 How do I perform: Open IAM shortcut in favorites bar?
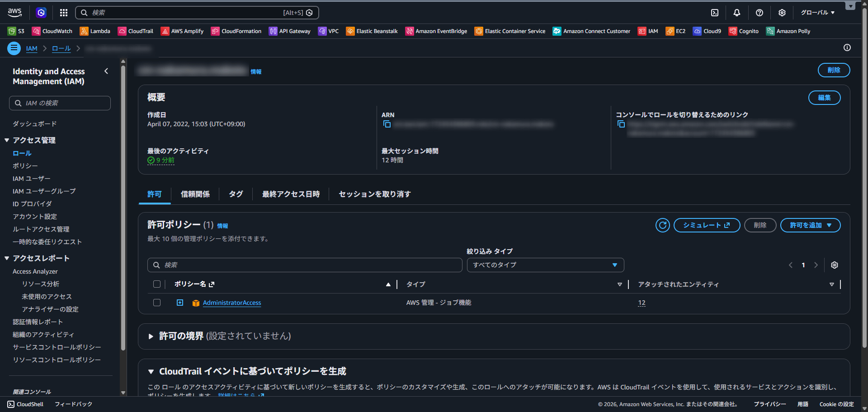[x=648, y=31]
